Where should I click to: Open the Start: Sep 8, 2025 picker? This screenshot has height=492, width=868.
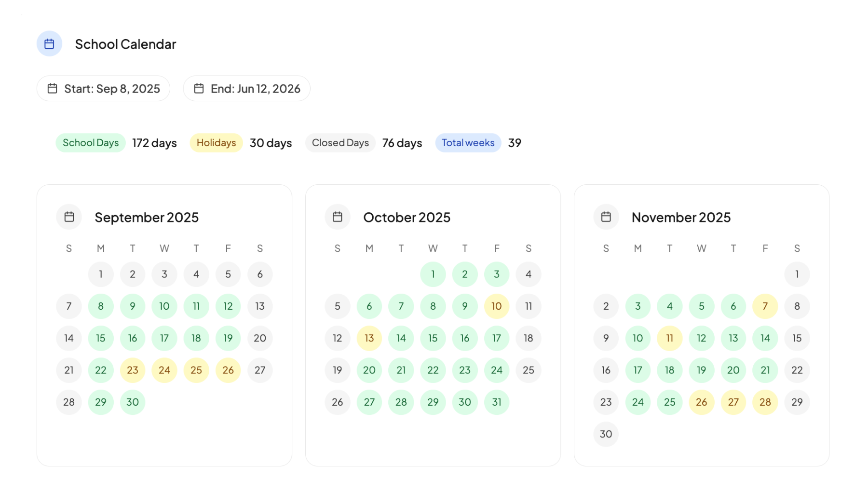coord(111,89)
